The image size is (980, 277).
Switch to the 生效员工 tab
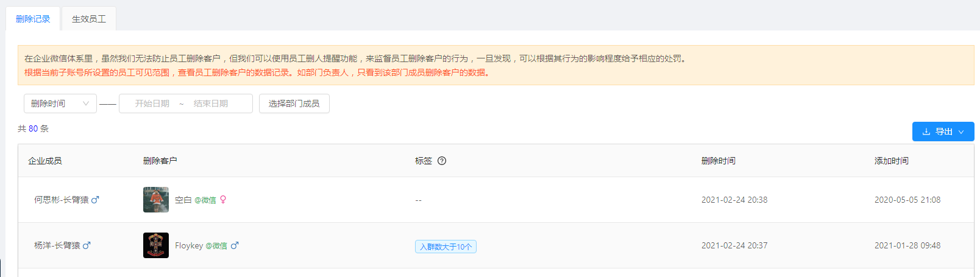pyautogui.click(x=89, y=19)
